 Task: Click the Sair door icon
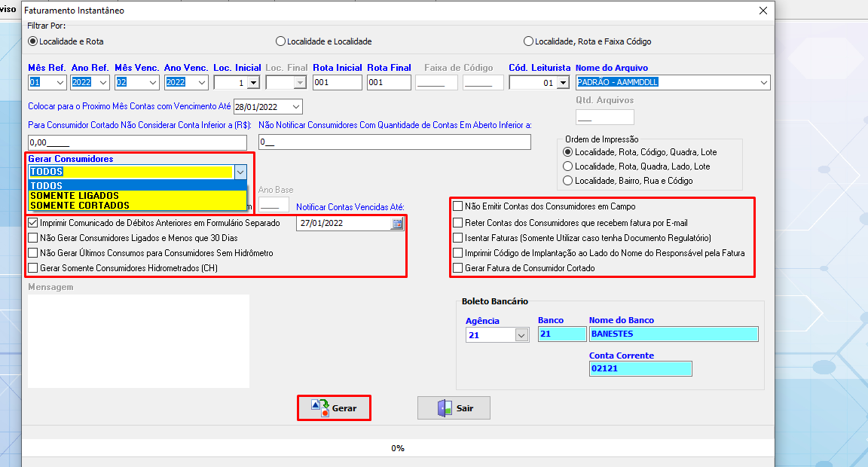tap(445, 408)
